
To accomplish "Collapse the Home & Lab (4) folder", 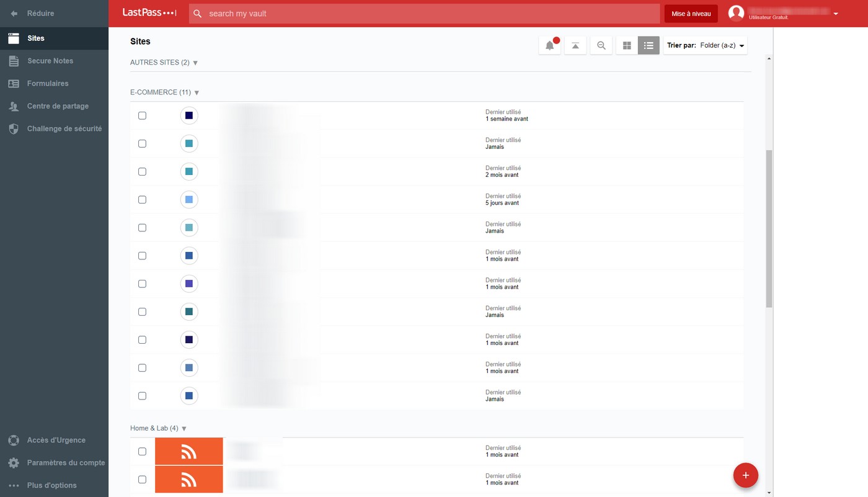I will [158, 428].
